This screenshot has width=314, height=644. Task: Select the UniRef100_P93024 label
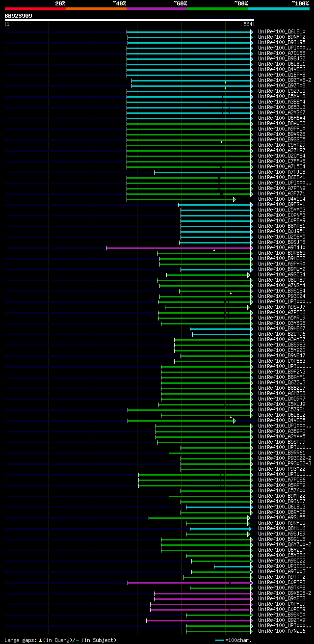click(282, 296)
